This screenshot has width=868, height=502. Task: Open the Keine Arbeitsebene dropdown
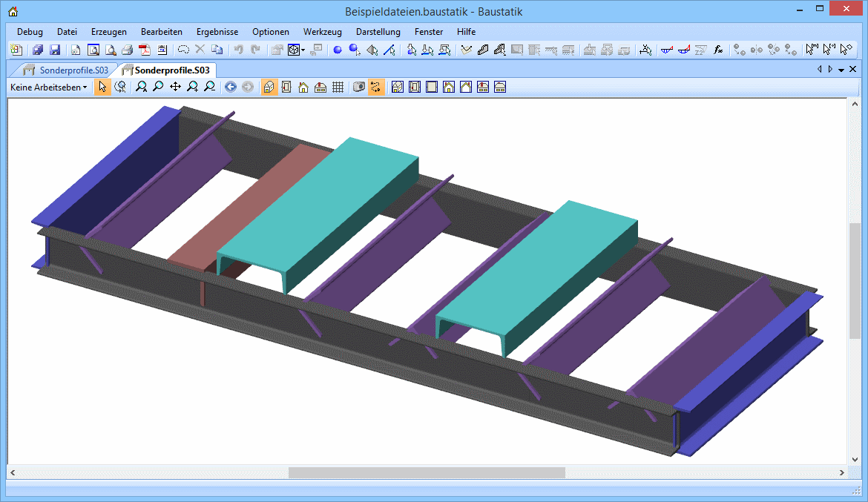(48, 87)
